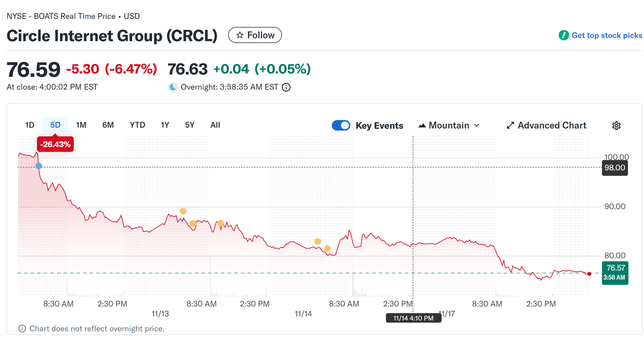Open chart settings gear icon
Image resolution: width=644 pixels, height=337 pixels.
[x=616, y=125]
